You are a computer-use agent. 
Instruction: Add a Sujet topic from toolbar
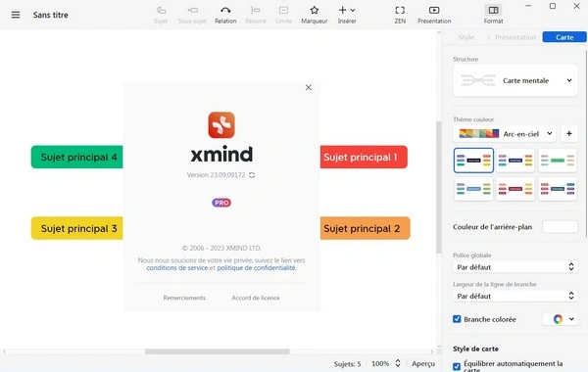pos(161,15)
